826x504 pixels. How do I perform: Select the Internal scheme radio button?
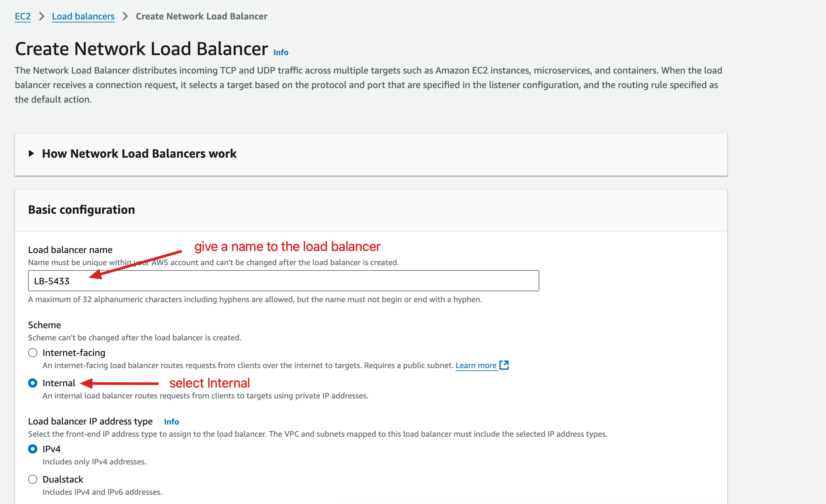click(x=33, y=383)
